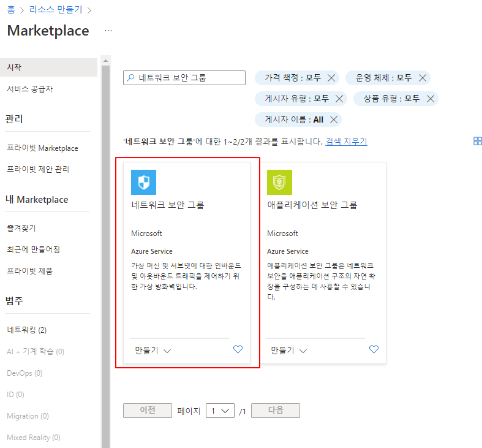Select the Mixed Reality (0) category
The height and width of the screenshot is (448, 482).
[34, 438]
